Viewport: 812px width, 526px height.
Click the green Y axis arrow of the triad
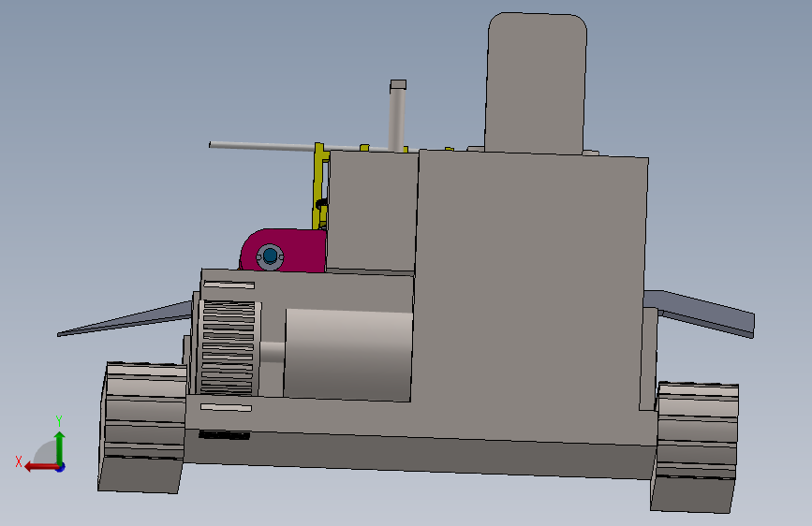point(60,446)
